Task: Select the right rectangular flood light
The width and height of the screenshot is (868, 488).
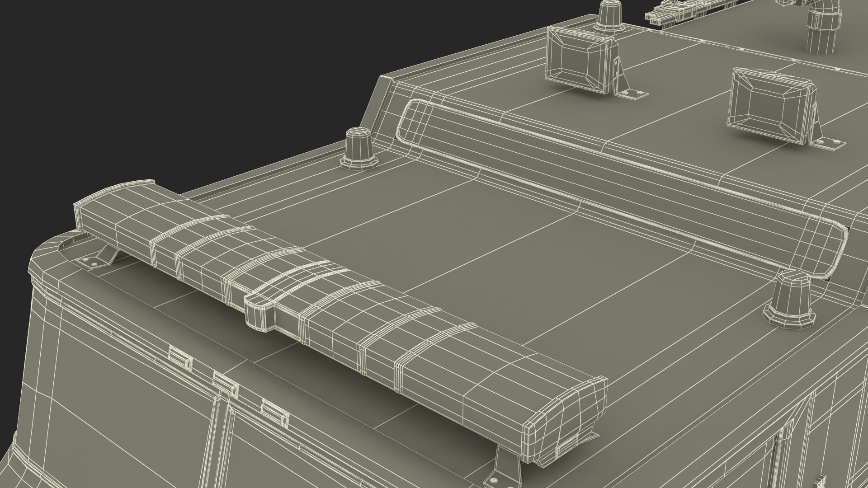Action: [772, 107]
